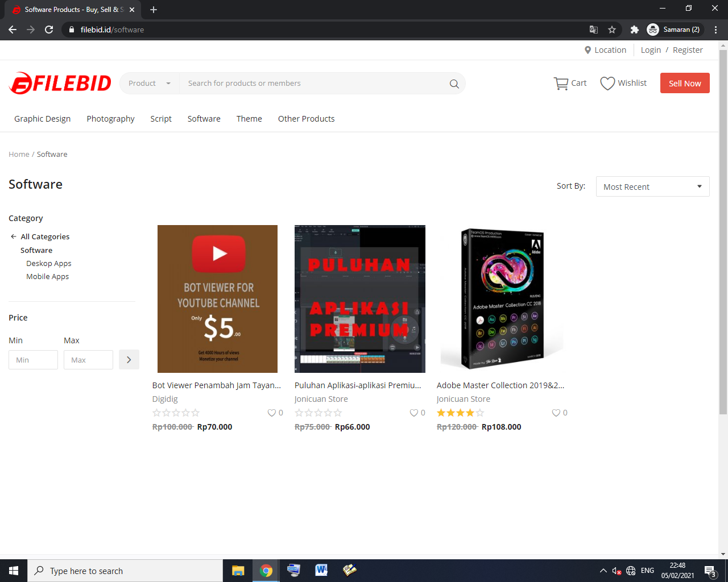Open Theme category menu
Image resolution: width=728 pixels, height=582 pixels.
[x=249, y=119]
